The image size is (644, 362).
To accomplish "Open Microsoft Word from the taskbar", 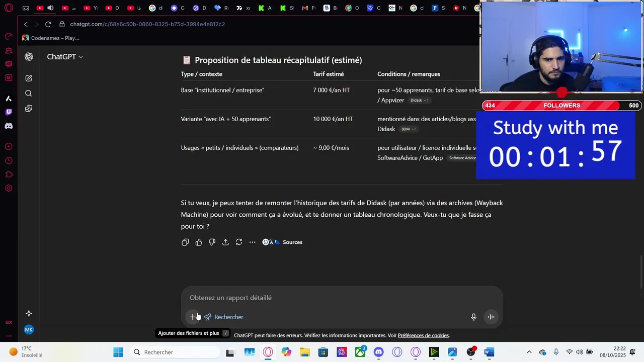I will point(489,352).
